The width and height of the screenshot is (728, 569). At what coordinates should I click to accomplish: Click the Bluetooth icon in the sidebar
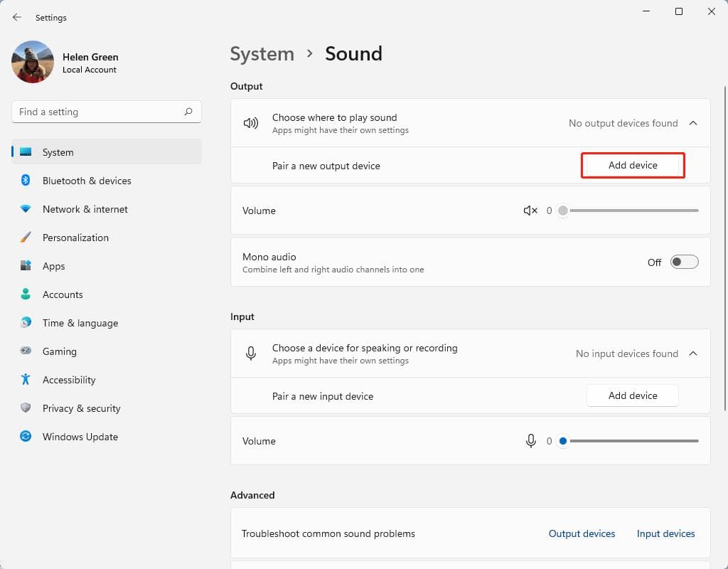click(x=26, y=180)
